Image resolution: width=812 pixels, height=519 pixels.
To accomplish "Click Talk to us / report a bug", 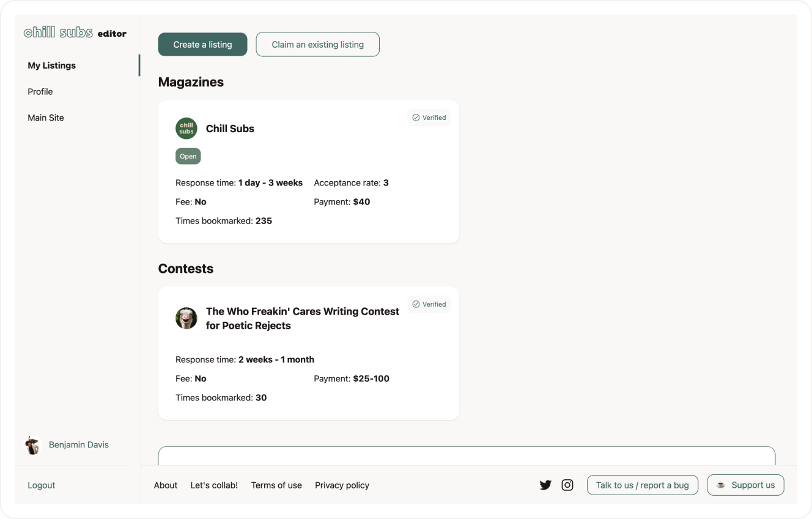I will click(x=643, y=485).
